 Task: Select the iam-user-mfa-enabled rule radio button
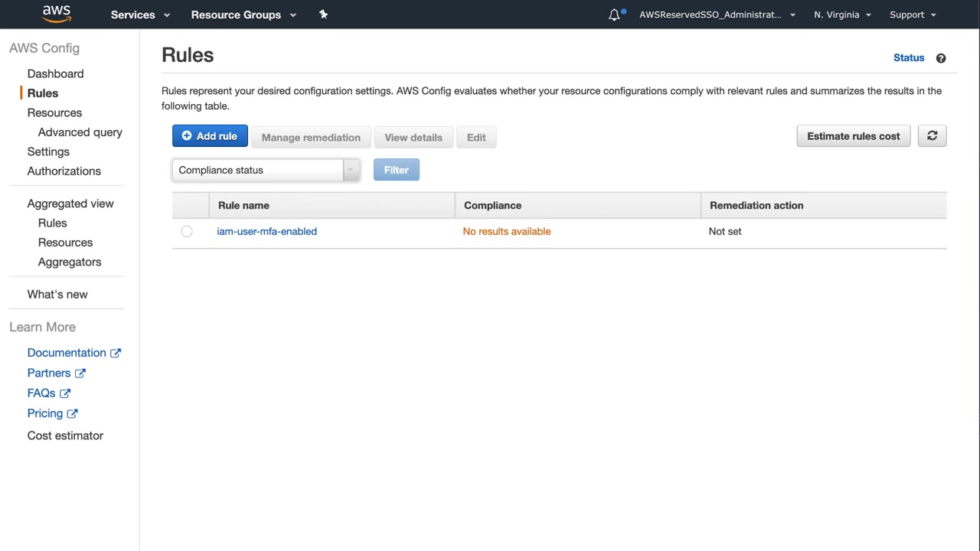187,231
